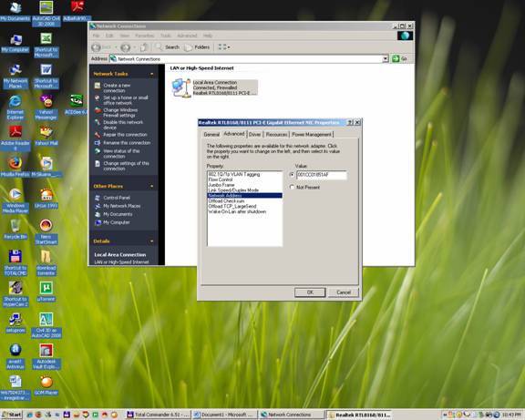Click the Start button
This screenshot has width=525, height=420.
[12, 415]
